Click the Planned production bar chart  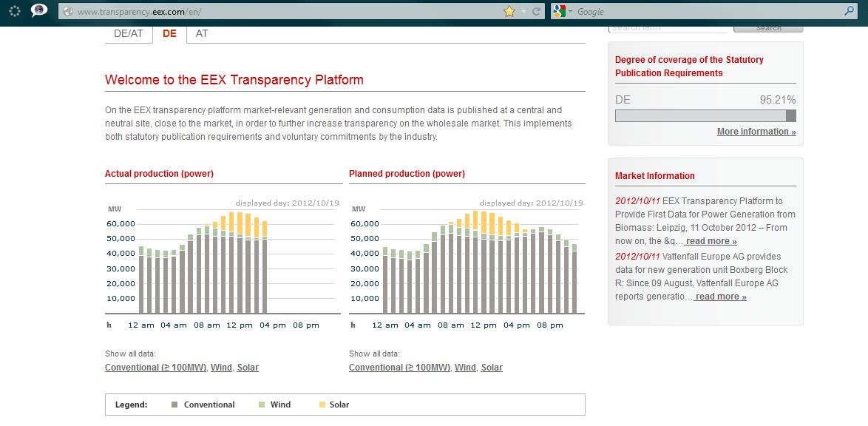pos(467,264)
